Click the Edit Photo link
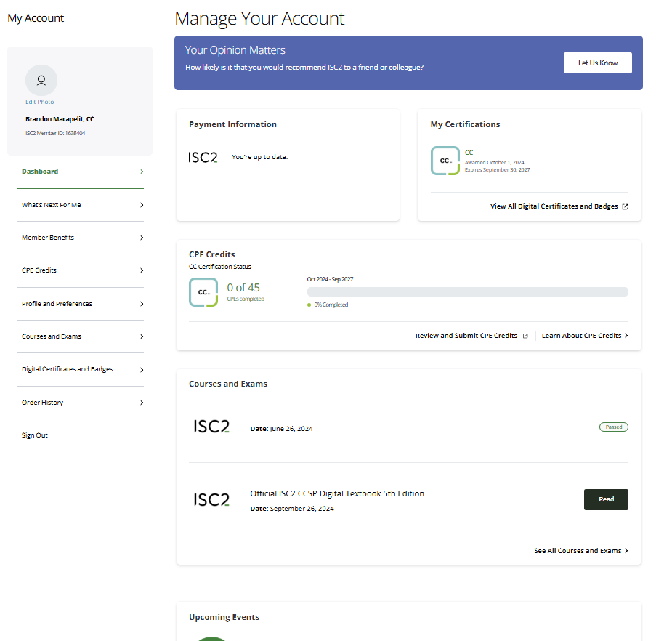 (x=40, y=102)
